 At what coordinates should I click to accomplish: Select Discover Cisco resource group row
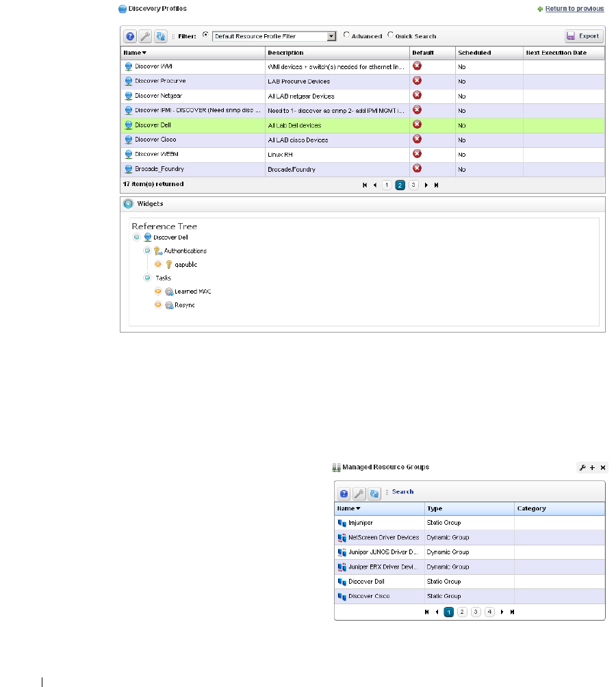pyautogui.click(x=470, y=596)
